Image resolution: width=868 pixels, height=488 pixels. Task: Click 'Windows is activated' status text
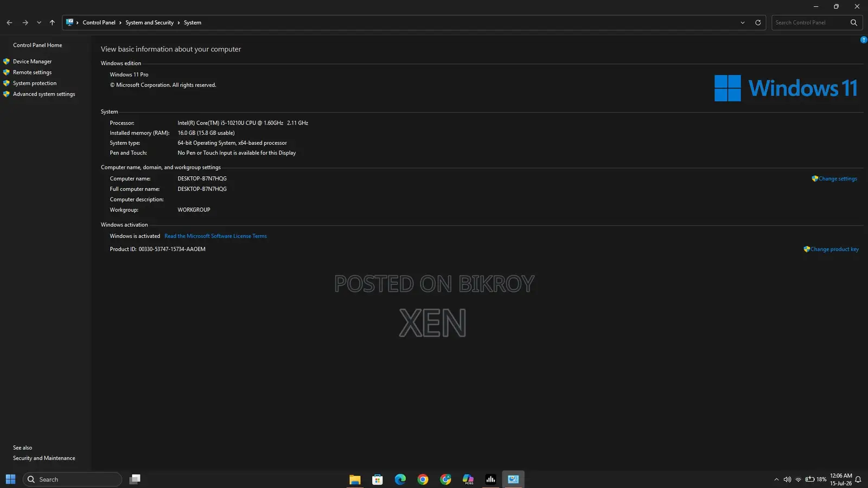tap(135, 236)
